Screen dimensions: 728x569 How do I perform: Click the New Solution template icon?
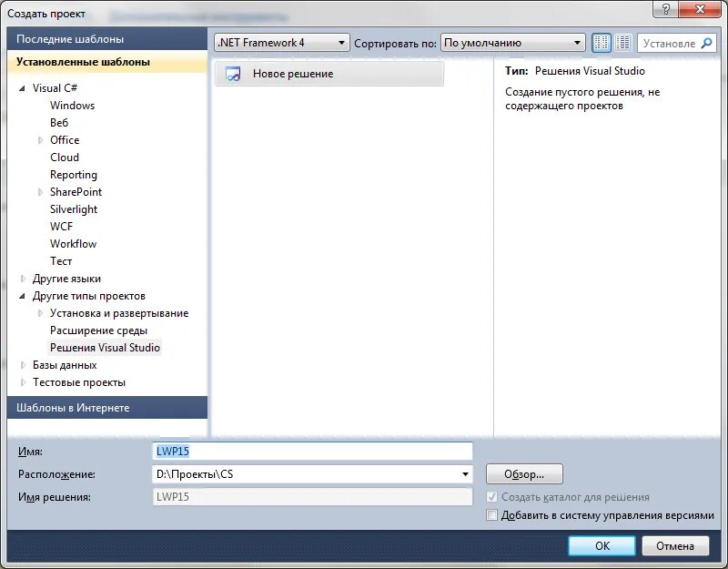click(x=233, y=74)
